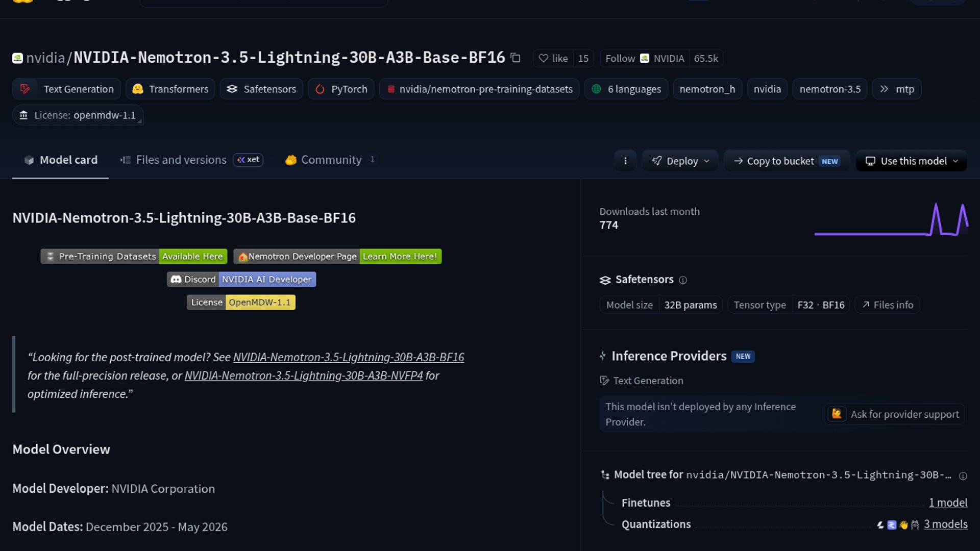Screen dimensions: 980x551
Task: Open nvidia/nemotron-pre-training-datasets tag
Action: pyautogui.click(x=479, y=89)
